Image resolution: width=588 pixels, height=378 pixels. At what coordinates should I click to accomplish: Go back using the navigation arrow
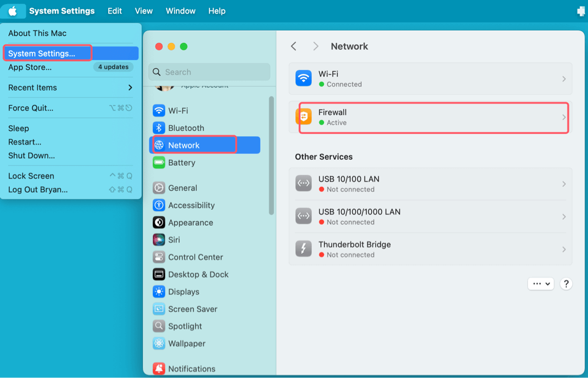[x=293, y=46]
